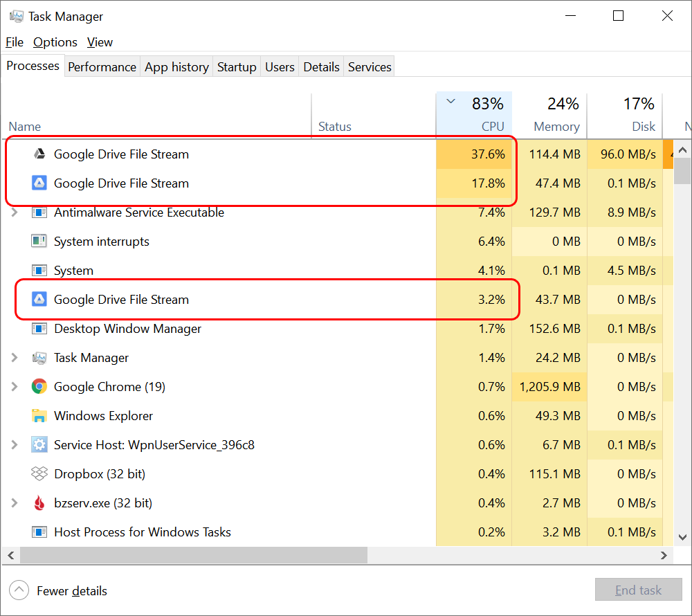
Task: Click the Desktop Window Manager icon
Action: pyautogui.click(x=39, y=328)
